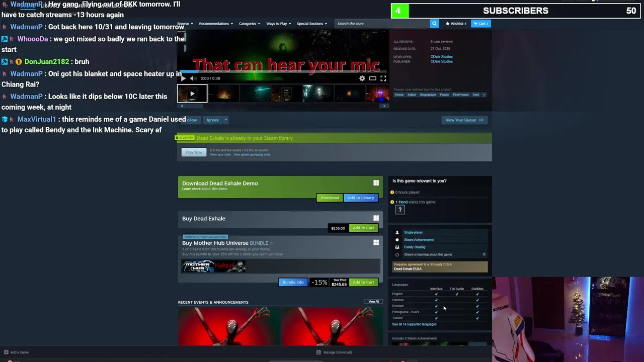Click the Steam Achievements round icon
This screenshot has width=644, height=362.
397,240
